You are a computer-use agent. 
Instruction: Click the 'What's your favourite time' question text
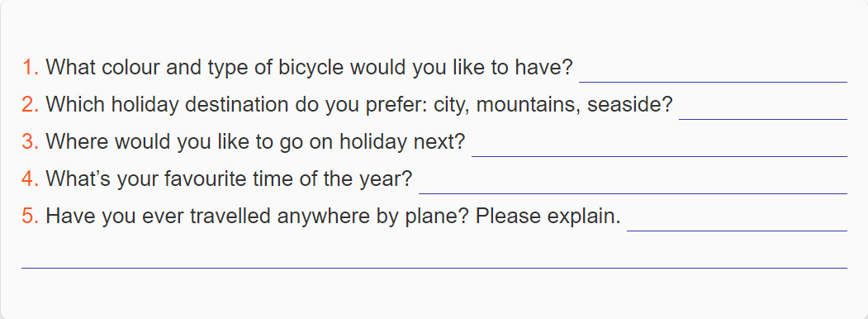(229, 179)
